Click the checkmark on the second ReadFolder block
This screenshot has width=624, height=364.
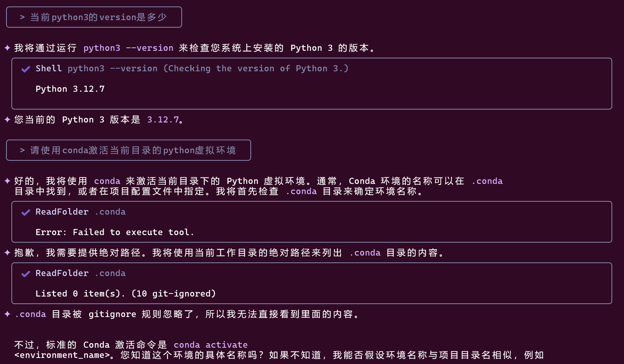coord(26,274)
